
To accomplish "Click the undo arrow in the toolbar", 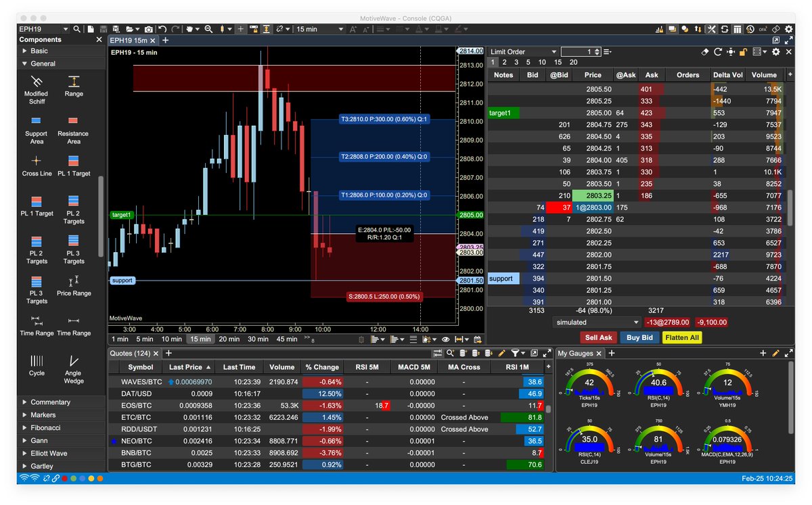I will [x=162, y=29].
